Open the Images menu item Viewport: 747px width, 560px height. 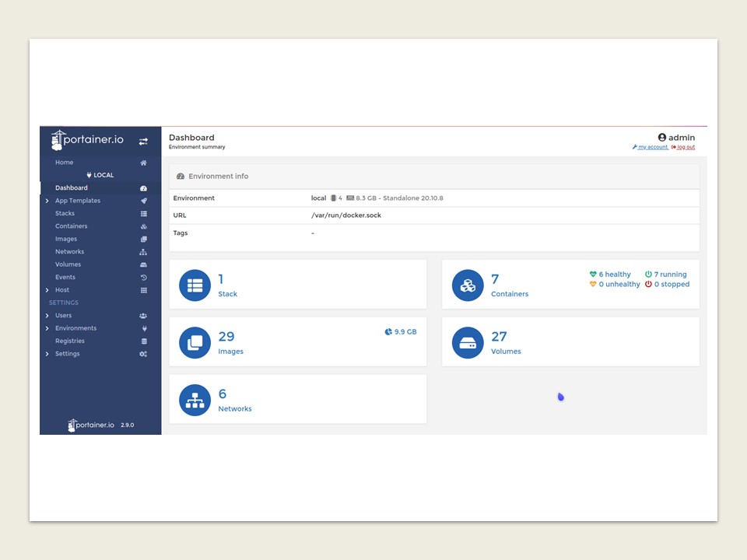point(66,240)
